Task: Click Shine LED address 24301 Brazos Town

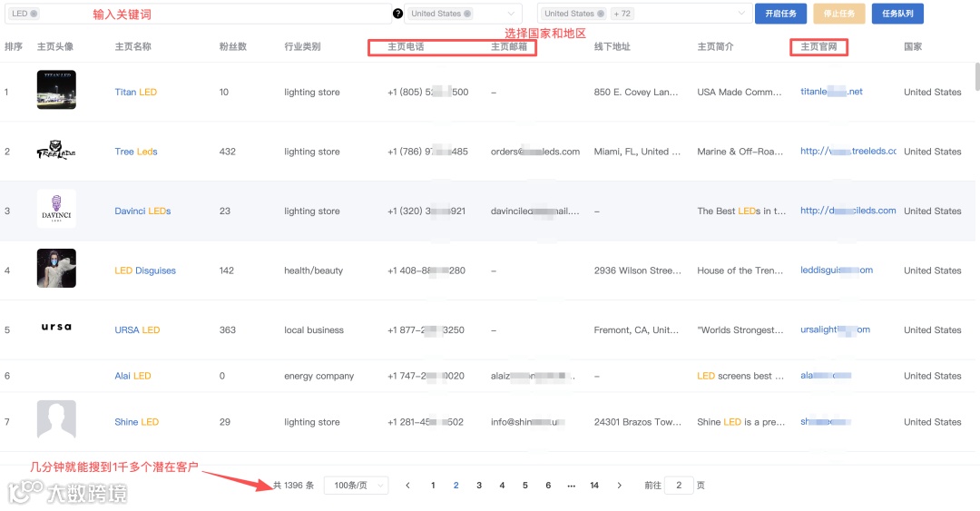Action: click(x=638, y=422)
